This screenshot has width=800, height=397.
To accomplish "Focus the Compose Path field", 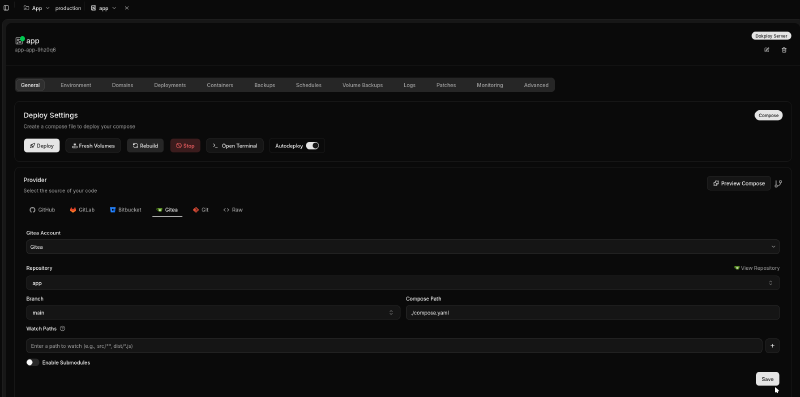I will (593, 312).
